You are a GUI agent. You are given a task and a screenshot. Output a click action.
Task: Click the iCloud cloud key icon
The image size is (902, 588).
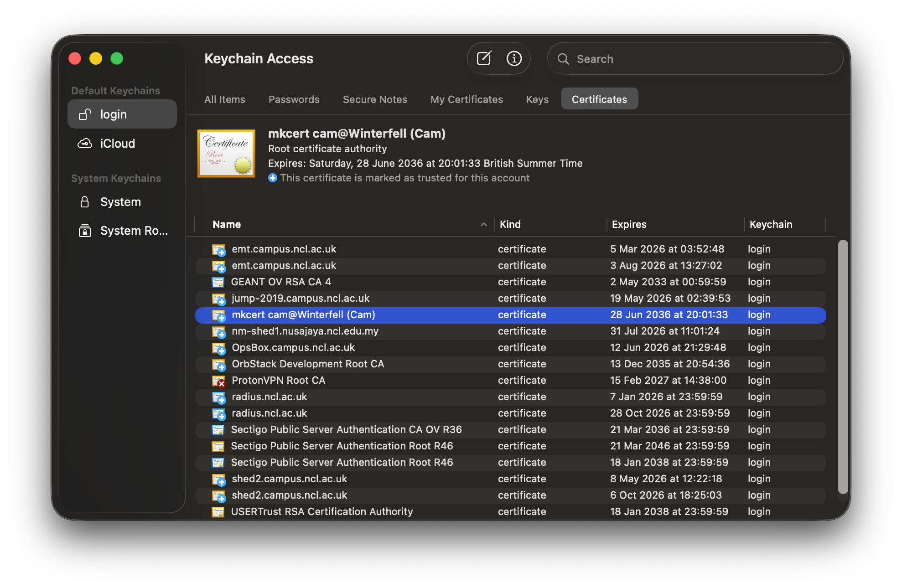[x=85, y=144]
